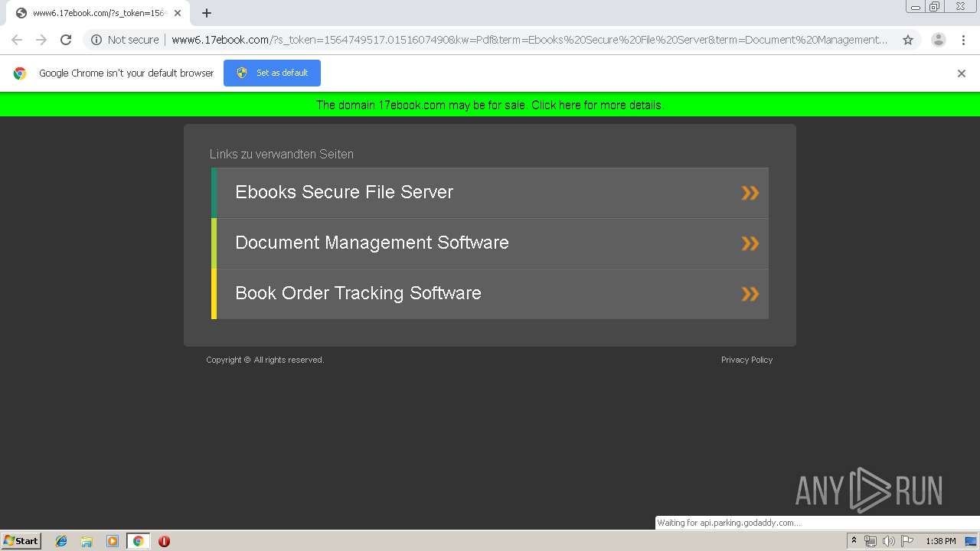
Task: Click arrows next to Document Management Software
Action: (x=750, y=243)
